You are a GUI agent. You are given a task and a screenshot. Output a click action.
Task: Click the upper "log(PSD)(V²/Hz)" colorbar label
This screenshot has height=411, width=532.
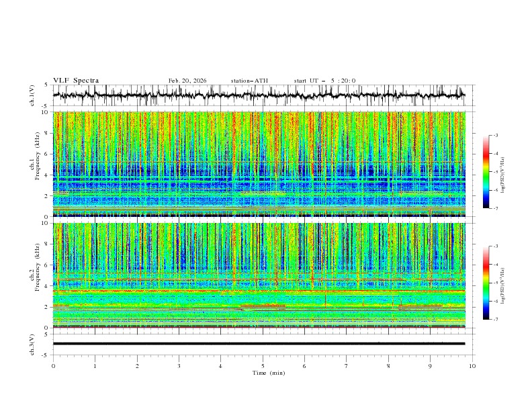[x=503, y=175]
